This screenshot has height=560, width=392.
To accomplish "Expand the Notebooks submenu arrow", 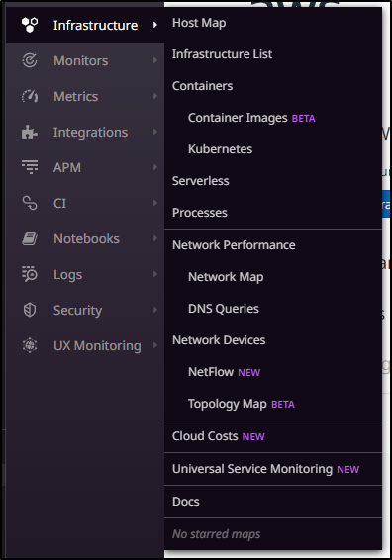I will [x=155, y=238].
